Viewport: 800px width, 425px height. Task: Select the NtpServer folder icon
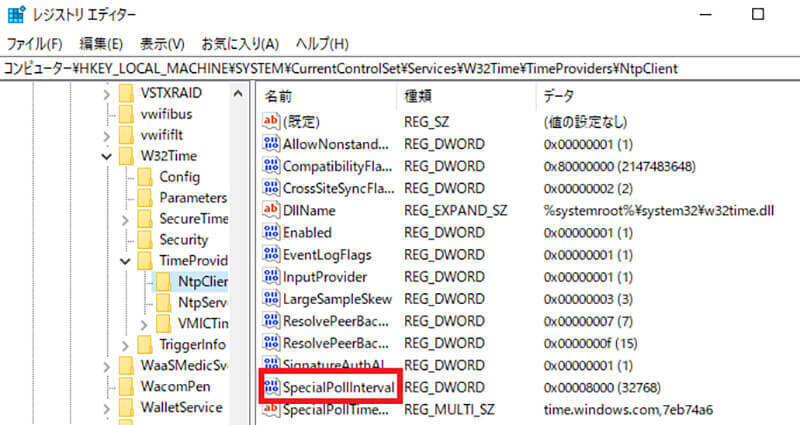164,303
